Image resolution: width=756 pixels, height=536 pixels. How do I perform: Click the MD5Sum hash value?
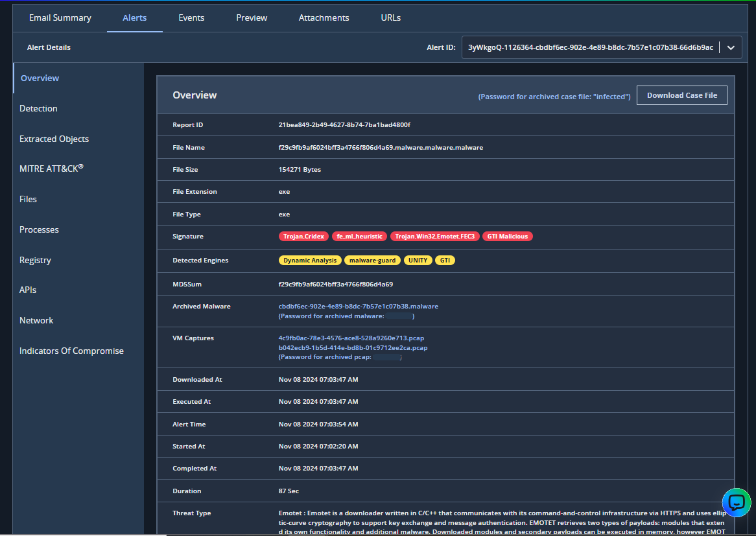[x=336, y=285]
